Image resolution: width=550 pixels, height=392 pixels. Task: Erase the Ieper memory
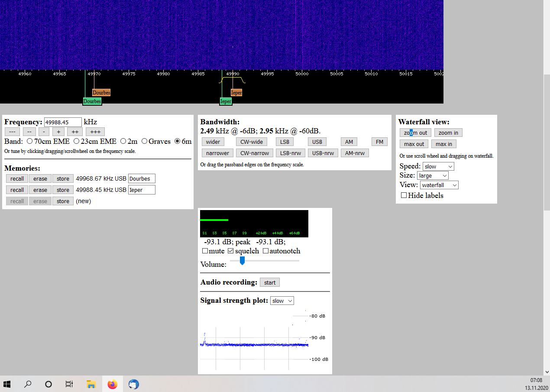click(40, 190)
